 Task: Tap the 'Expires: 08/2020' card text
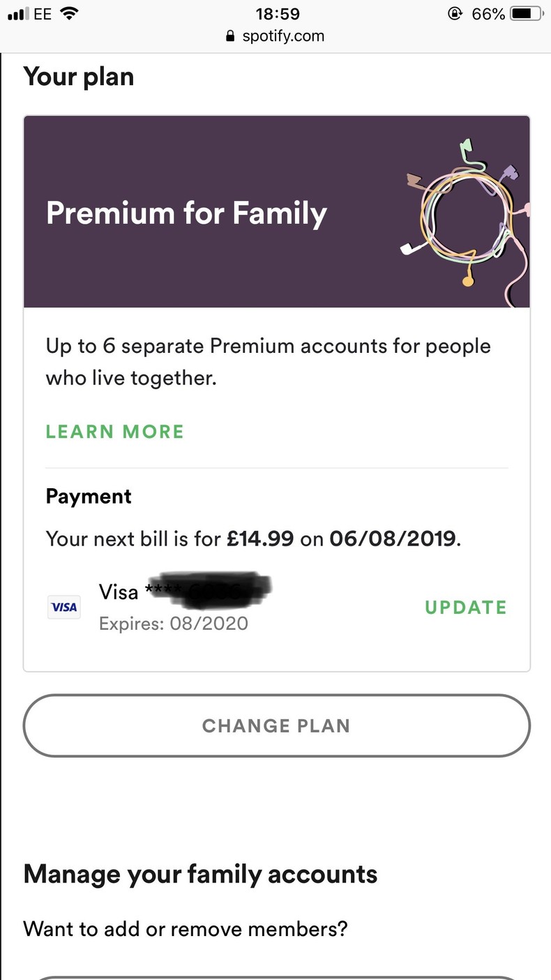click(x=174, y=623)
